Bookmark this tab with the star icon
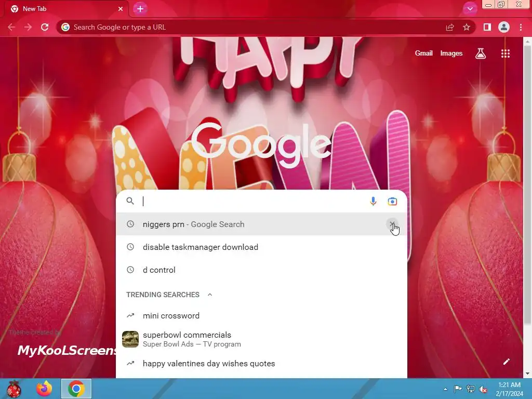 (x=467, y=27)
